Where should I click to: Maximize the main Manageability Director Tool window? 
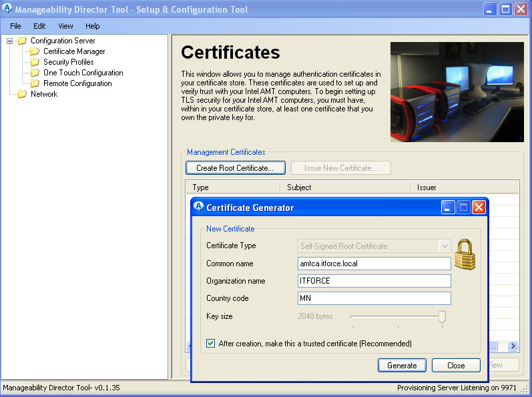505,9
